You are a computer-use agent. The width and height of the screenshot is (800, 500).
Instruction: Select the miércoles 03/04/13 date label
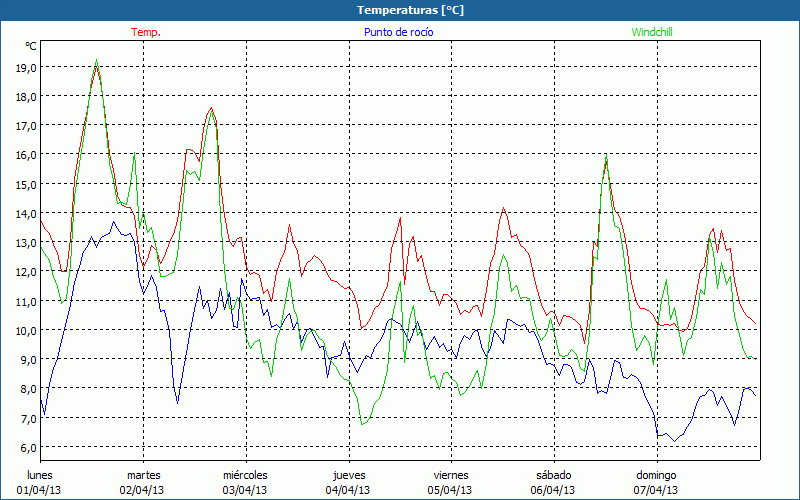pyautogui.click(x=245, y=482)
